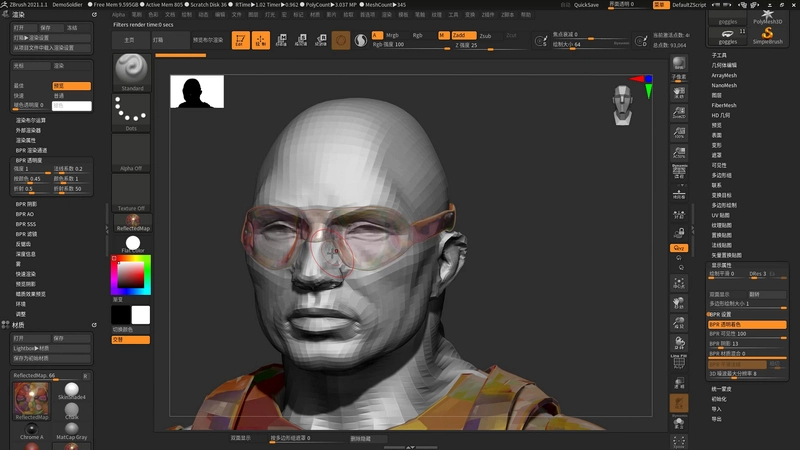This screenshot has height=450, width=800.
Task: Open the Dots stroke selector
Action: pos(132,113)
